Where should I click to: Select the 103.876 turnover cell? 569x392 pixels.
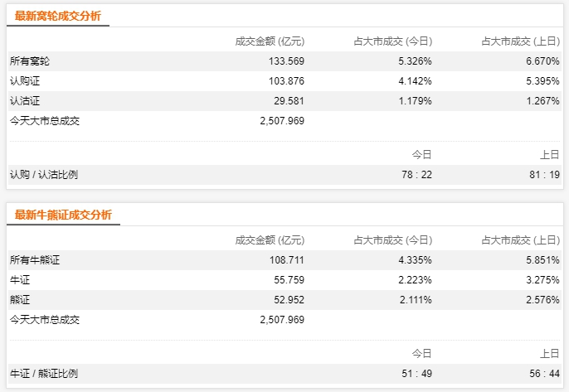click(287, 81)
